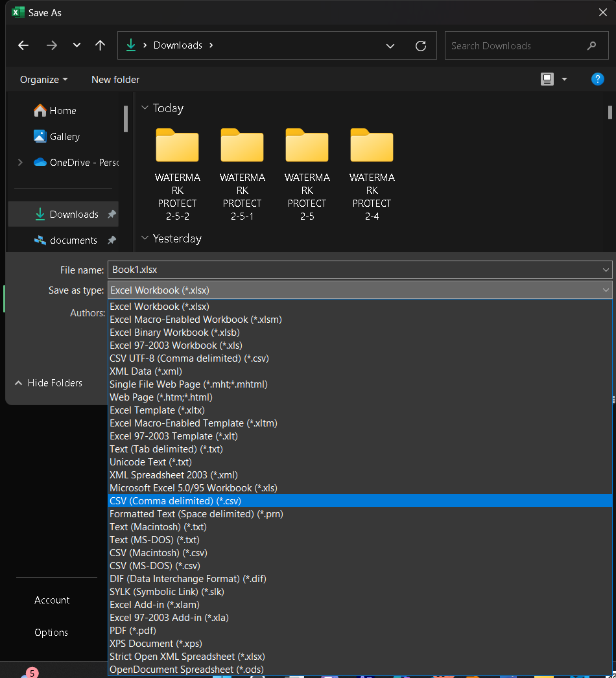Pick Single File Web Page type

pos(360,384)
